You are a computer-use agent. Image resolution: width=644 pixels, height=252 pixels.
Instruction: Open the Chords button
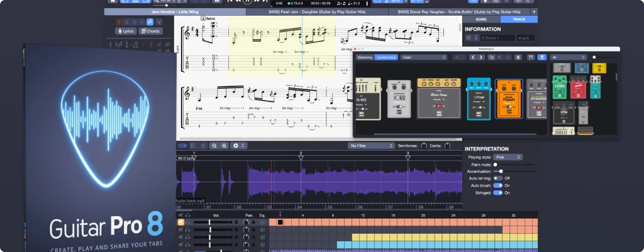pos(151,31)
